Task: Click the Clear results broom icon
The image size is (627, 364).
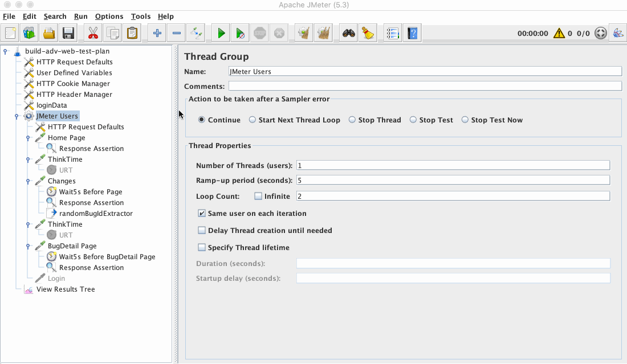Action: tap(304, 33)
